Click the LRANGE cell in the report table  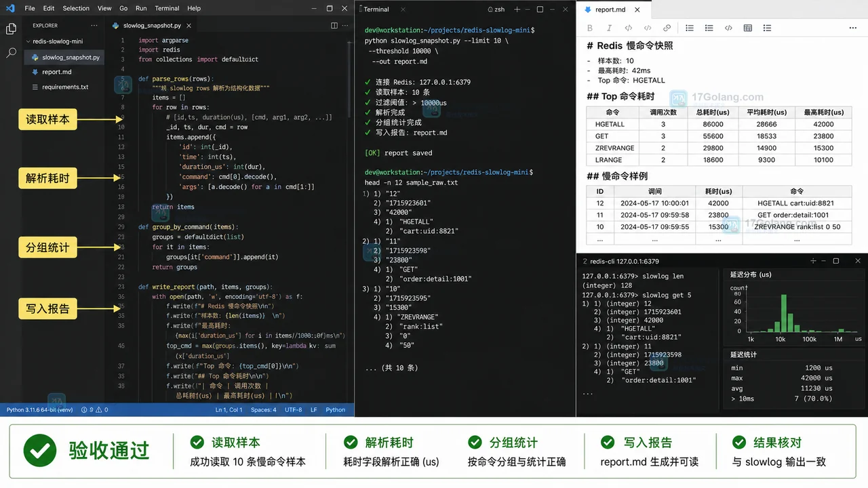pyautogui.click(x=612, y=160)
